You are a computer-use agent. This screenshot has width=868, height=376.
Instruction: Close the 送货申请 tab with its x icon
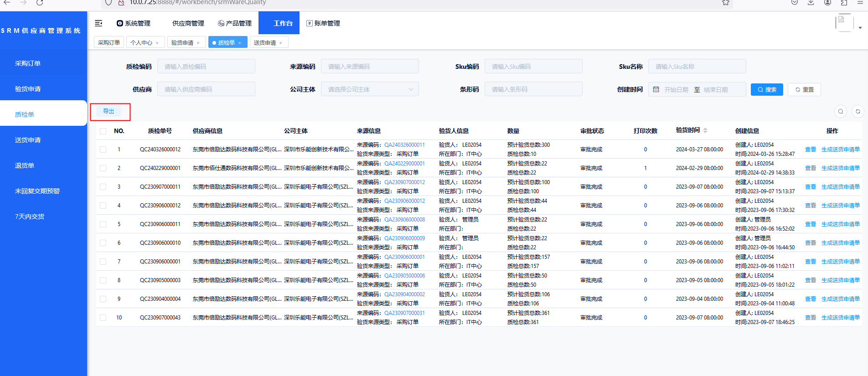pyautogui.click(x=281, y=43)
